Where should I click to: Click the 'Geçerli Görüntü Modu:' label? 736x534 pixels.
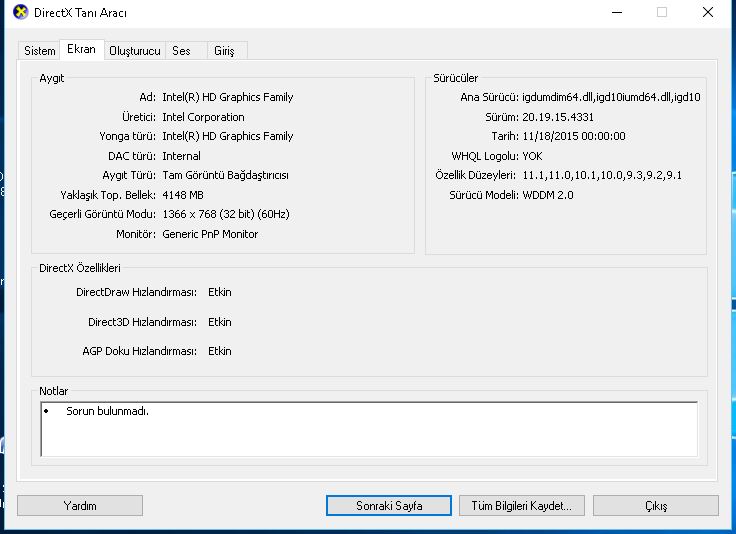click(x=102, y=214)
